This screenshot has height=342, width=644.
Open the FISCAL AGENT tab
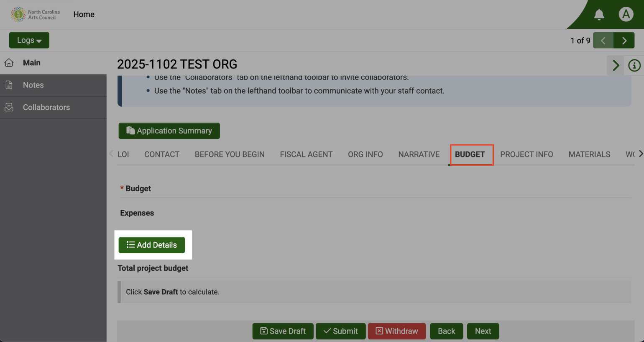click(306, 154)
